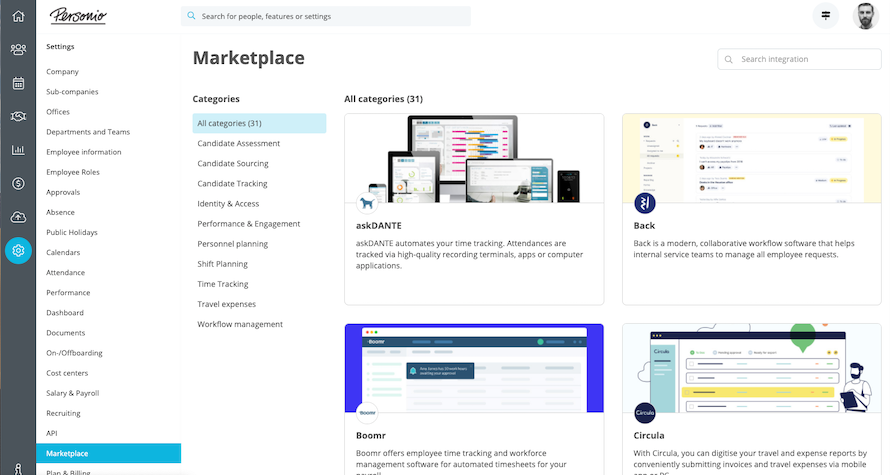Filter by Candidate Sourcing category
Viewport: 890px width, 475px height.
pos(233,163)
